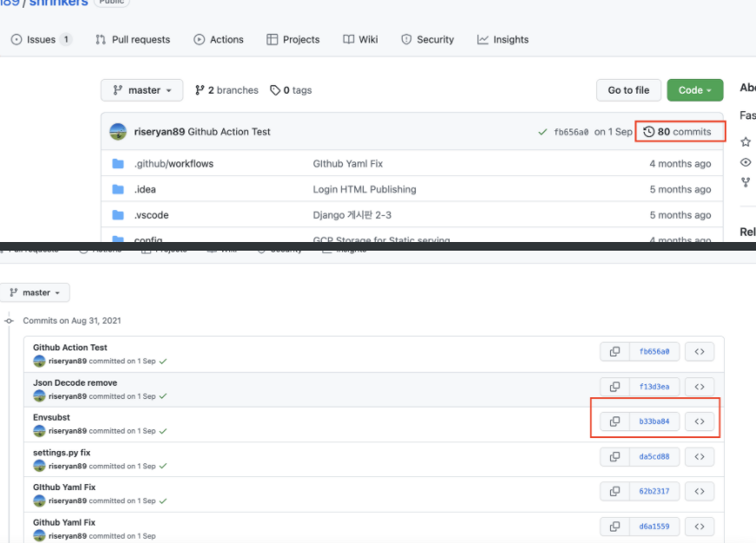Browse repository at commit f13d3ea
756x543 pixels.
click(699, 386)
